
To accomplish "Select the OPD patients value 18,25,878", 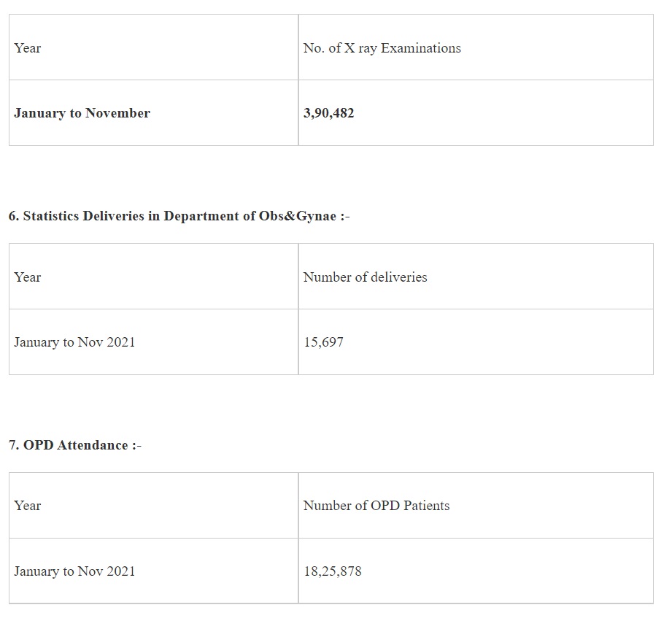I will [x=332, y=571].
